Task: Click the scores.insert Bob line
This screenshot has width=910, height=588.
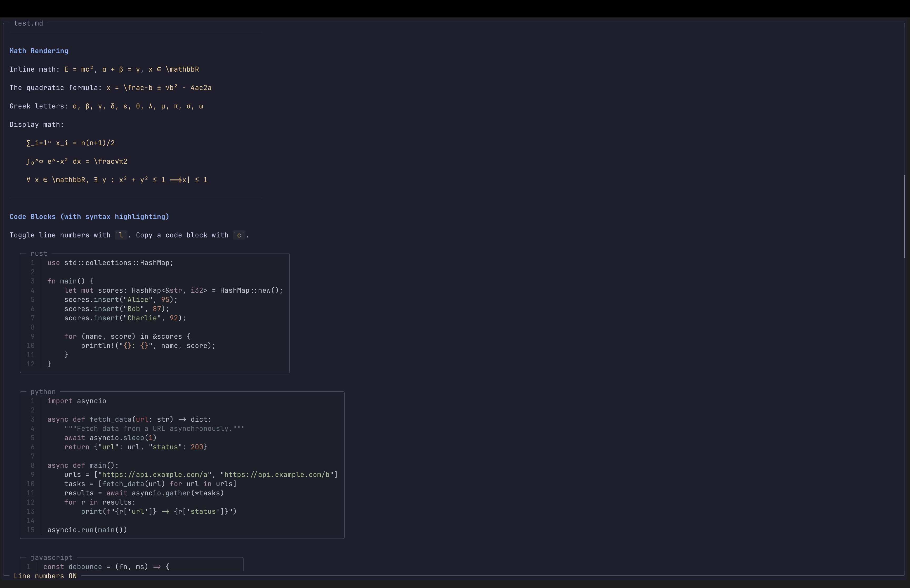Action: pyautogui.click(x=117, y=309)
